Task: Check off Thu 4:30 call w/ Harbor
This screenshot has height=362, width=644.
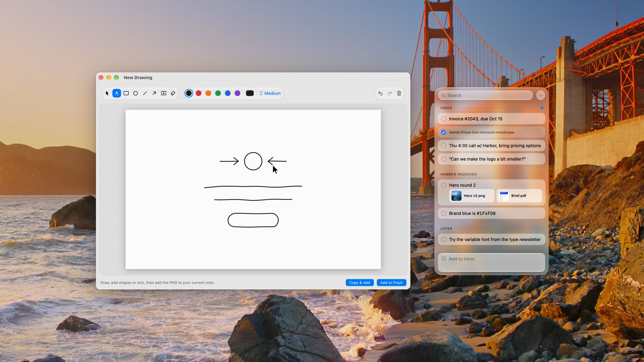Action: pyautogui.click(x=443, y=146)
